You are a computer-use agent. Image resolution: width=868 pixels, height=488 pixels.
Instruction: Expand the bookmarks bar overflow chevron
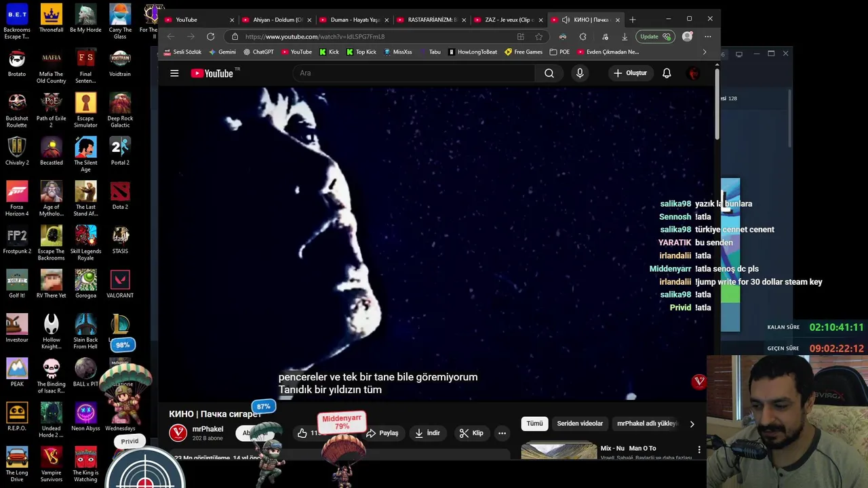coord(705,52)
